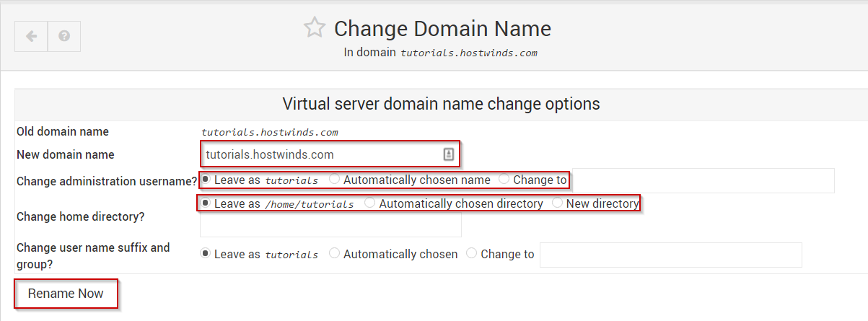Viewport: 868px width, 321px height.
Task: Click the suffix and group Change to field
Action: [671, 255]
